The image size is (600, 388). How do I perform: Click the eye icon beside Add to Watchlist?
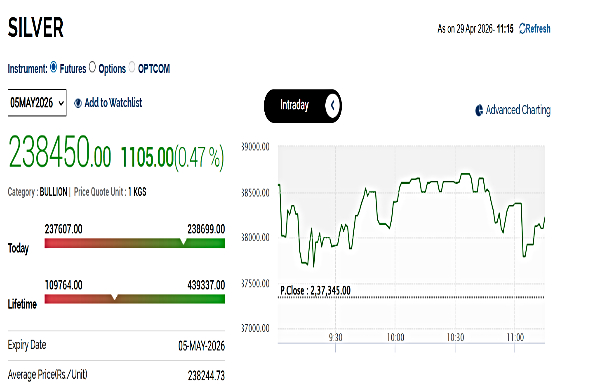[78, 103]
